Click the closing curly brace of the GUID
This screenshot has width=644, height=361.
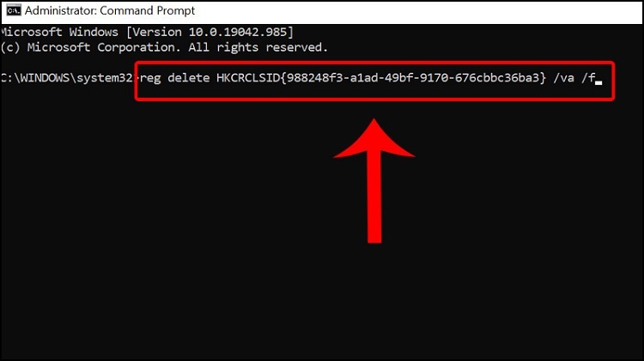coord(544,78)
